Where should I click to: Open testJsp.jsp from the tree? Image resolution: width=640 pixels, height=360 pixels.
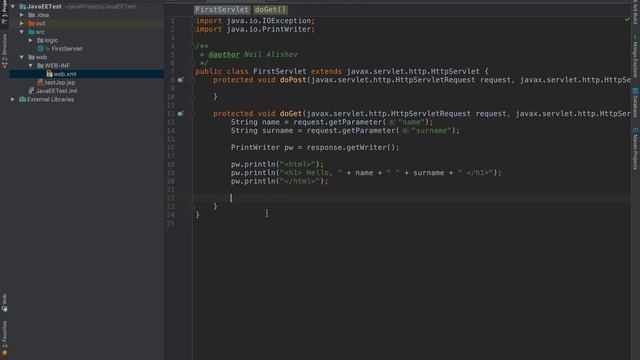click(x=60, y=82)
